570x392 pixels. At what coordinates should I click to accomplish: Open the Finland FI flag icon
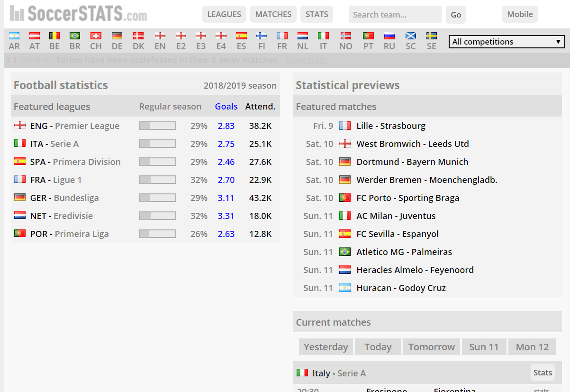[x=262, y=36]
